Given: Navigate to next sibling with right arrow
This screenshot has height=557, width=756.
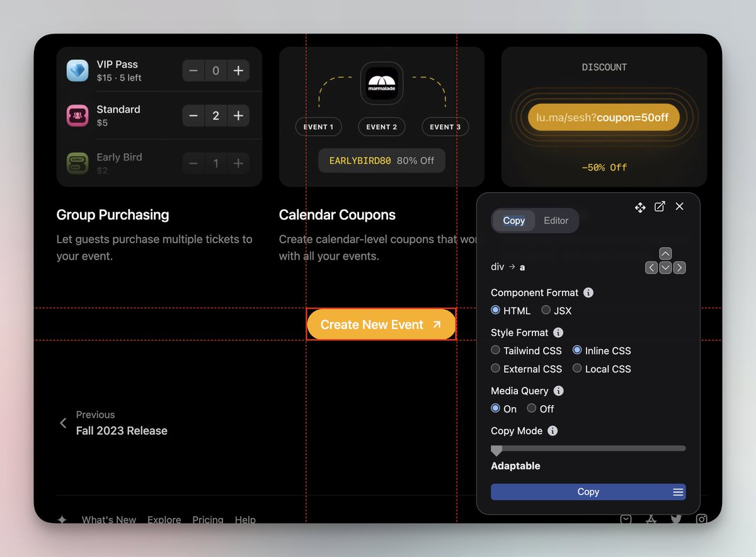Looking at the screenshot, I should pyautogui.click(x=679, y=268).
